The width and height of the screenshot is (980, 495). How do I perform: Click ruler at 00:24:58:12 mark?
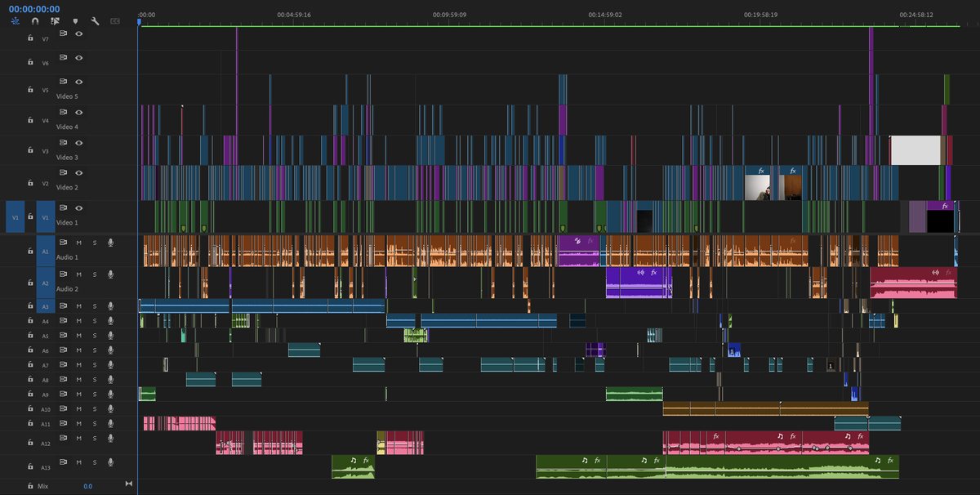coord(916,15)
